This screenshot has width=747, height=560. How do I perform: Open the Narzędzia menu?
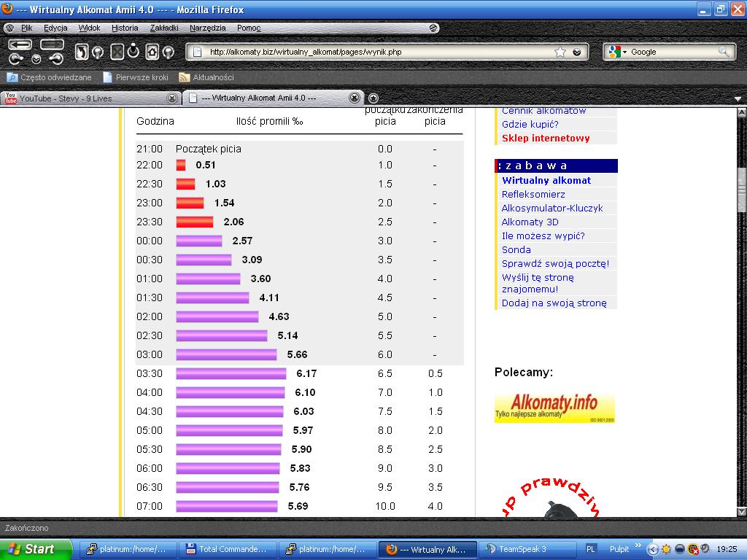(x=207, y=28)
